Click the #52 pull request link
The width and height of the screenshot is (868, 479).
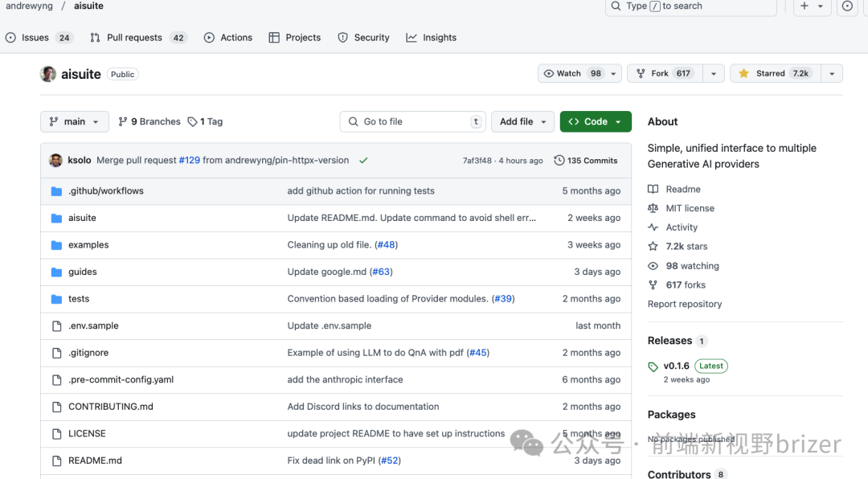pos(390,461)
